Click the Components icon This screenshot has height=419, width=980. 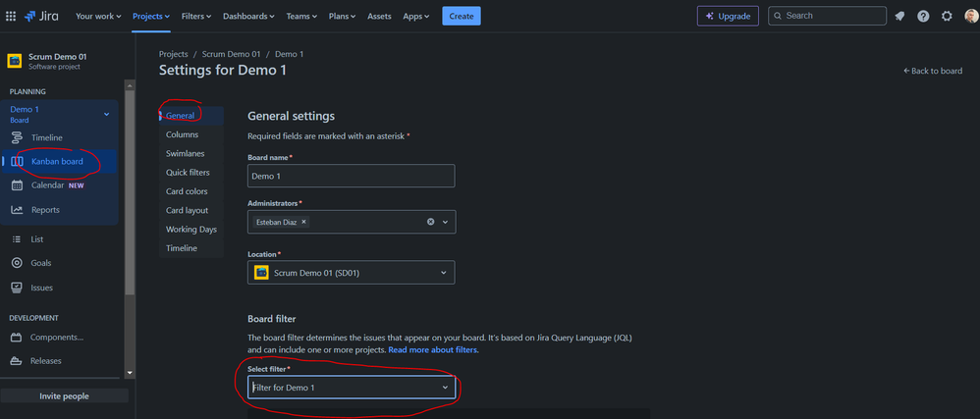click(x=16, y=338)
